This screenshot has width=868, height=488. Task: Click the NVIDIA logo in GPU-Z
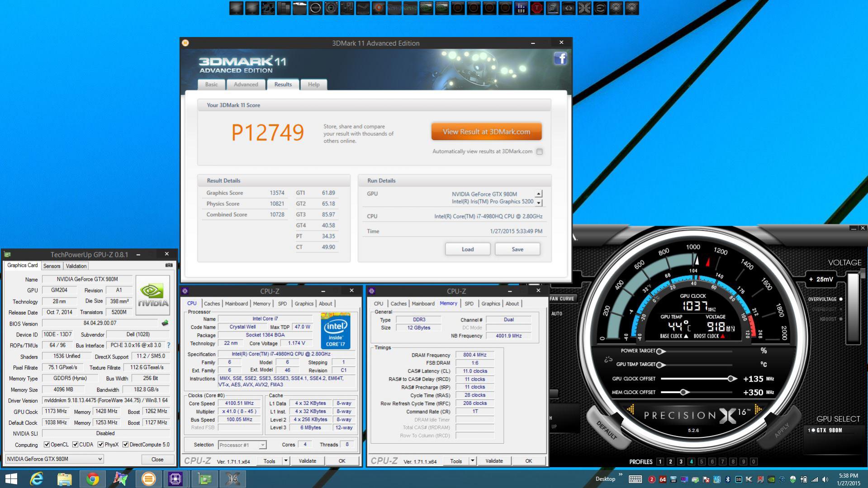[153, 295]
